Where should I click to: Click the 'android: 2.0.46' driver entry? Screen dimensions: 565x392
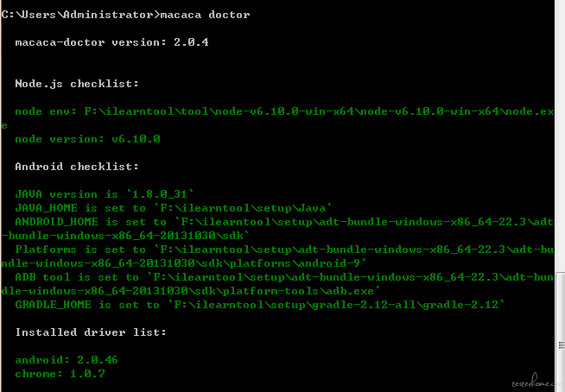pos(67,360)
